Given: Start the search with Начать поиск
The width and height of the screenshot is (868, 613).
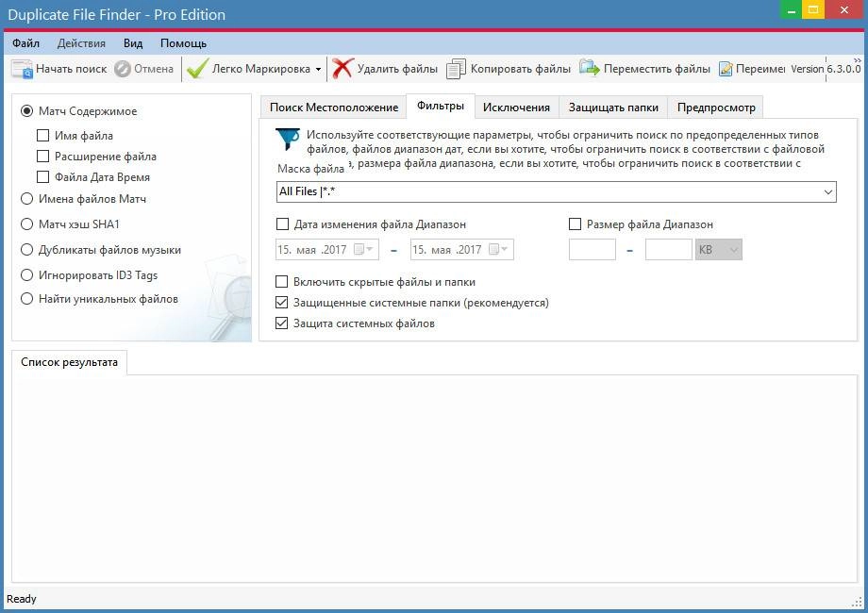Looking at the screenshot, I should pyautogui.click(x=58, y=69).
